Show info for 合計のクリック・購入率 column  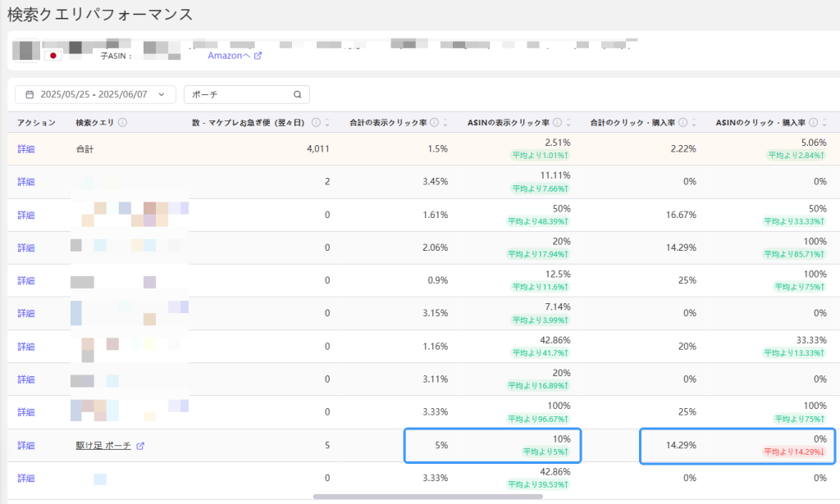pyautogui.click(x=683, y=123)
